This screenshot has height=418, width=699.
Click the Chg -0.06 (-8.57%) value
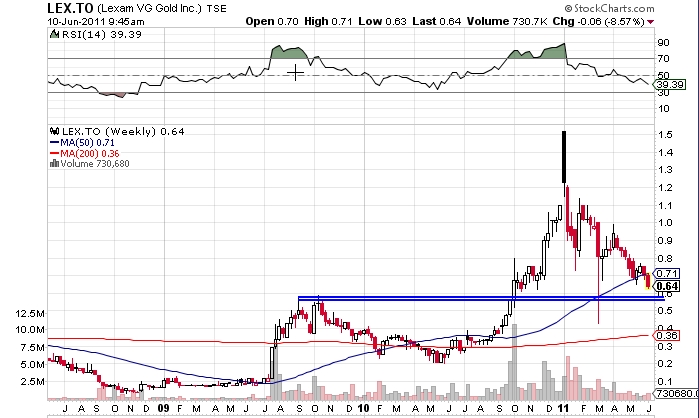599,21
